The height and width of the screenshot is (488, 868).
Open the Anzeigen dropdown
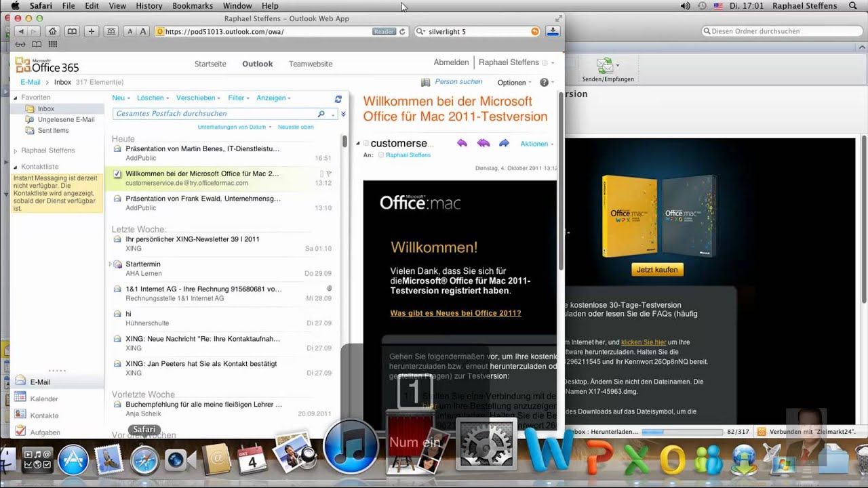[x=273, y=98]
